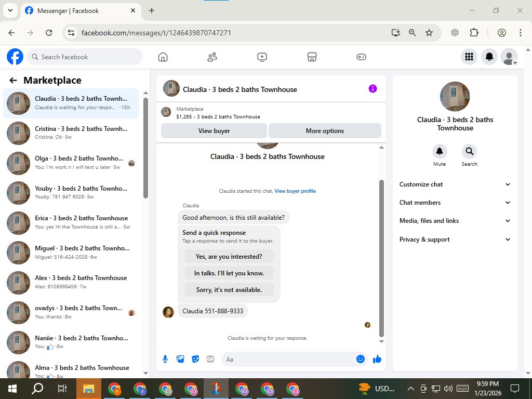532x399 pixels.
Task: Open Alex's conversation in the chat list
Action: [71, 282]
